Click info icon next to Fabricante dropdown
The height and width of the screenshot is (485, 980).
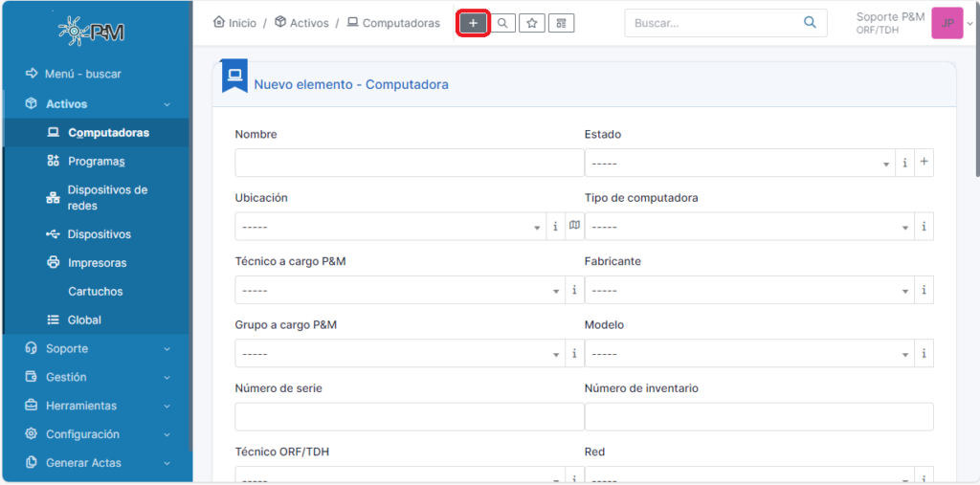[x=924, y=290]
